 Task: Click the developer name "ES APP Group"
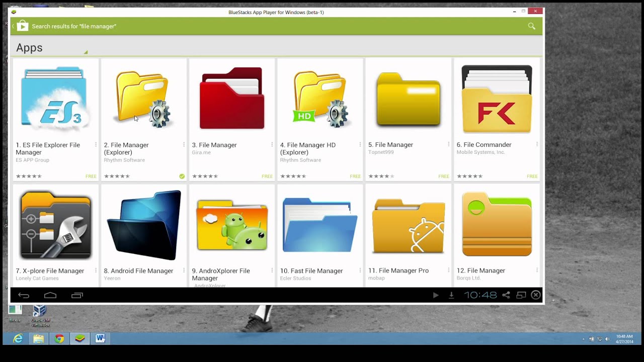(32, 160)
